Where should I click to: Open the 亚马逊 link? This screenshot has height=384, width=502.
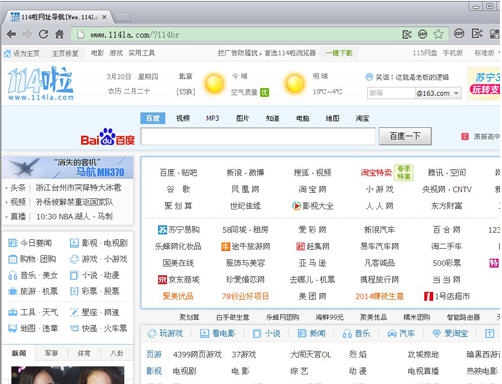[312, 263]
